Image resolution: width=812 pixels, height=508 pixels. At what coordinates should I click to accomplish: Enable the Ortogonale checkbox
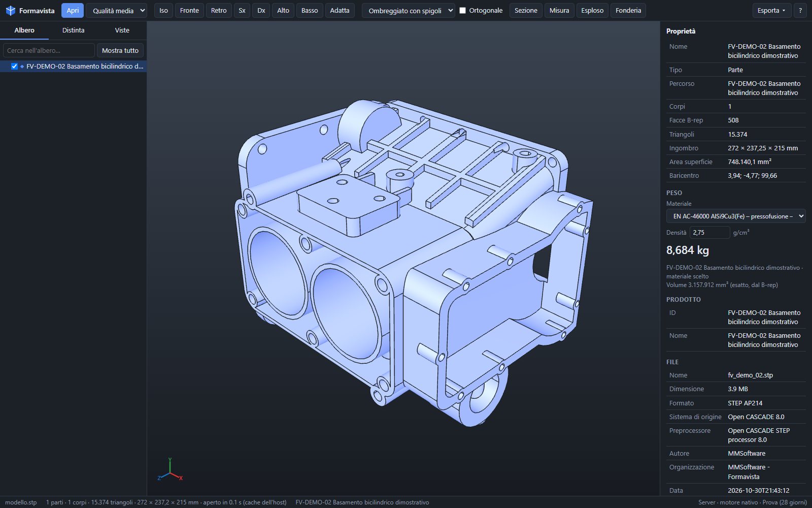(x=462, y=11)
